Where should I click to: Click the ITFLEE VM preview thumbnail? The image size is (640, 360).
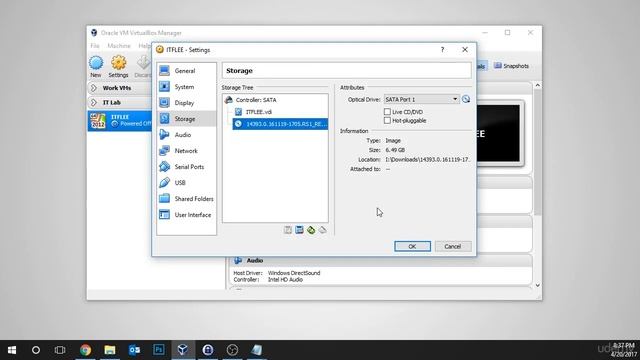click(500, 133)
